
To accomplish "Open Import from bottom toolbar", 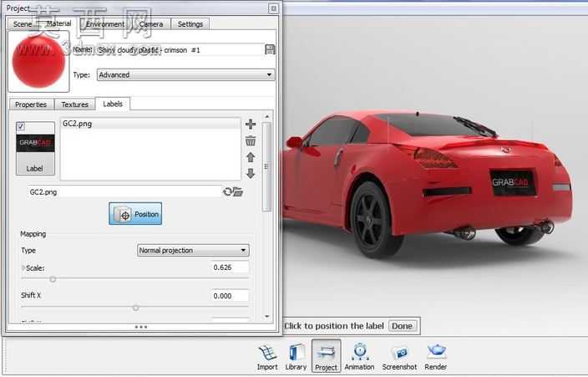I will (x=267, y=357).
